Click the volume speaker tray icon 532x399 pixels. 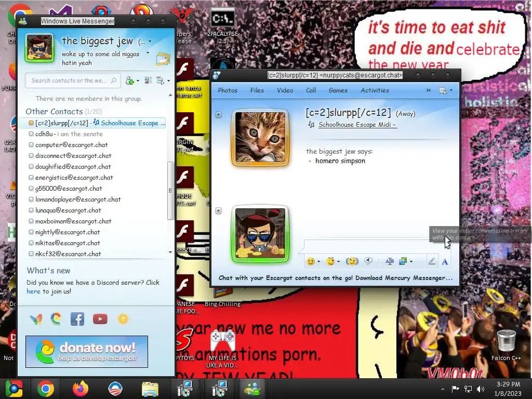(x=481, y=389)
